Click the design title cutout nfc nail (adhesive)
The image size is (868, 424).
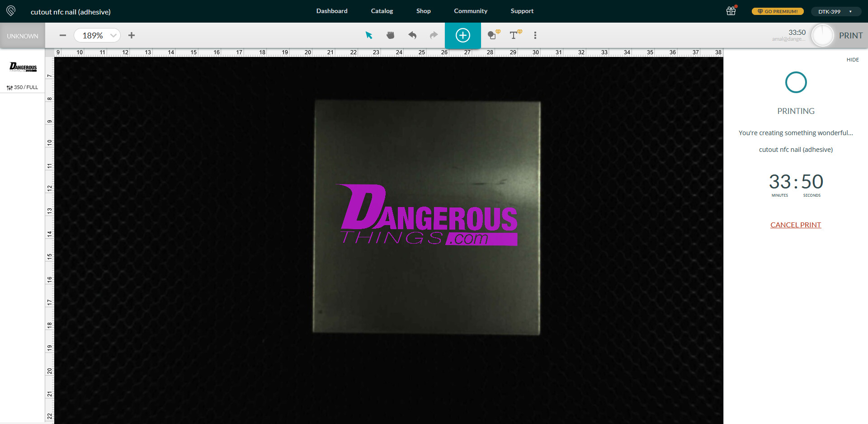71,12
